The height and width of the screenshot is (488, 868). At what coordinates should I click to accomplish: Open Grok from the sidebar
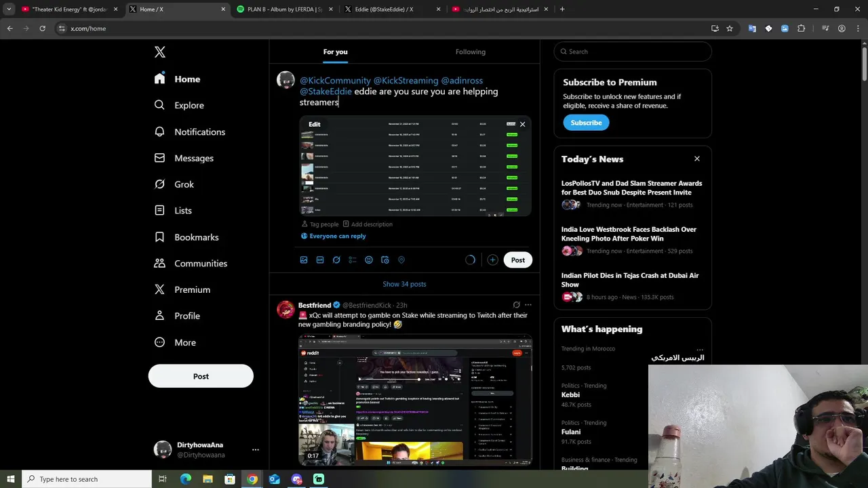pos(174,184)
